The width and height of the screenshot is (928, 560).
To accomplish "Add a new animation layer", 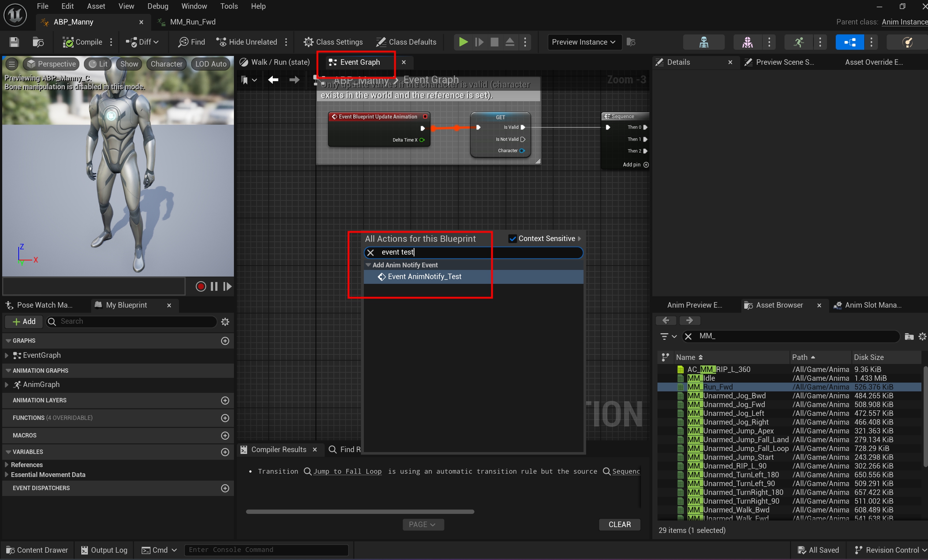I will [225, 401].
